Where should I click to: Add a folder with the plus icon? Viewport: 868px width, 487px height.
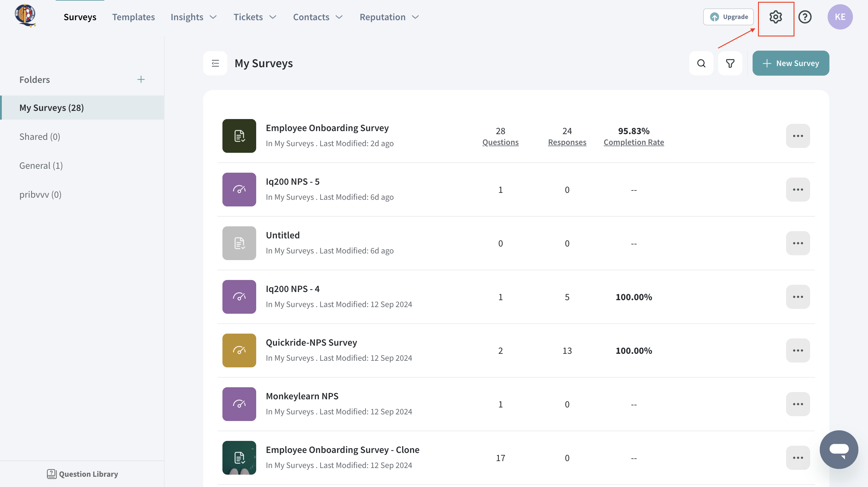click(141, 80)
